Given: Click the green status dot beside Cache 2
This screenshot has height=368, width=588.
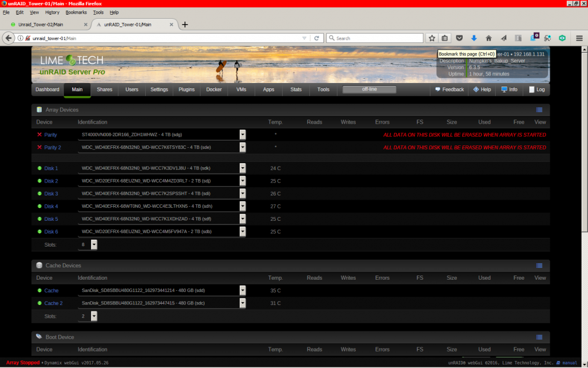Looking at the screenshot, I should coord(39,303).
